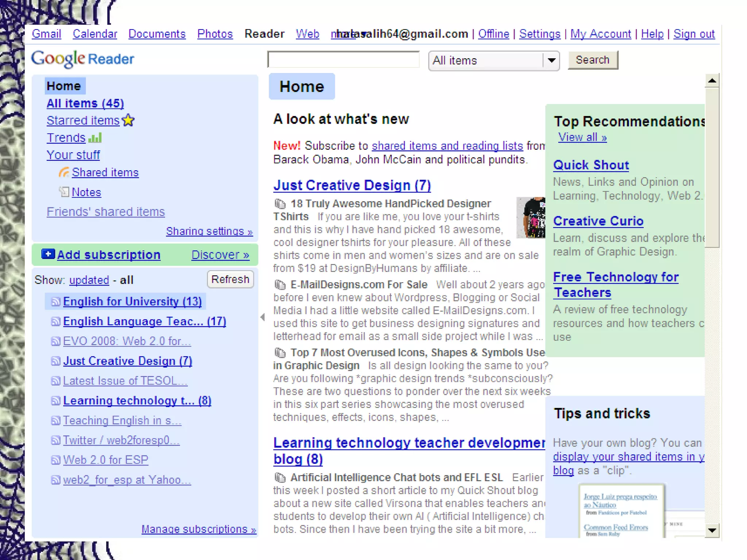The width and height of the screenshot is (747, 560).
Task: Open the All items search scope dropdown
Action: click(494, 61)
